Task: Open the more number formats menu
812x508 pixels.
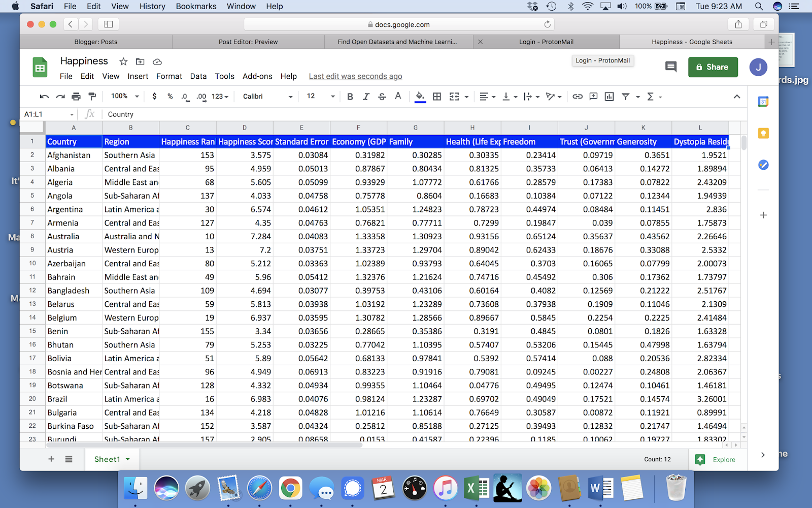Action: point(220,97)
